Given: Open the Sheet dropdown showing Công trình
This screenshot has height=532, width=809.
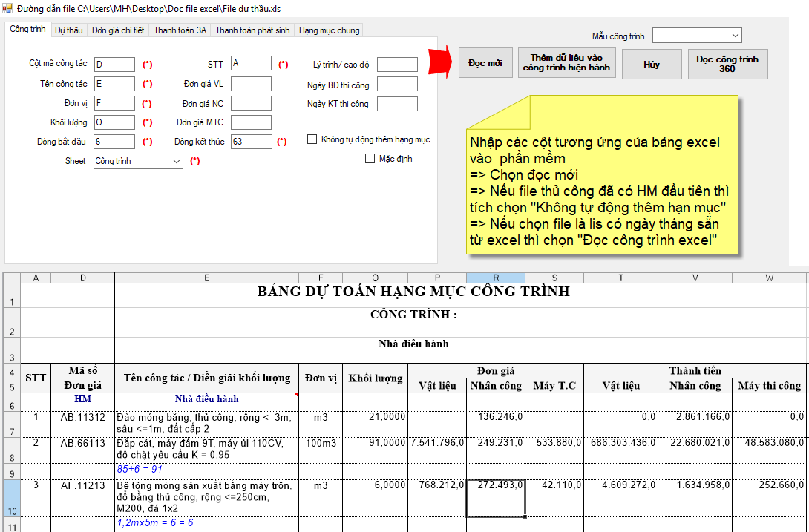Looking at the screenshot, I should click(138, 162).
